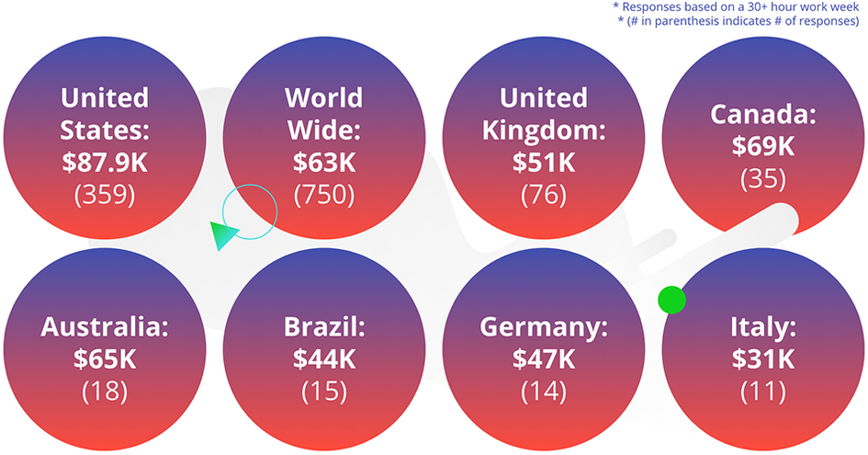Click the 30+ hour work week note

coord(736,7)
